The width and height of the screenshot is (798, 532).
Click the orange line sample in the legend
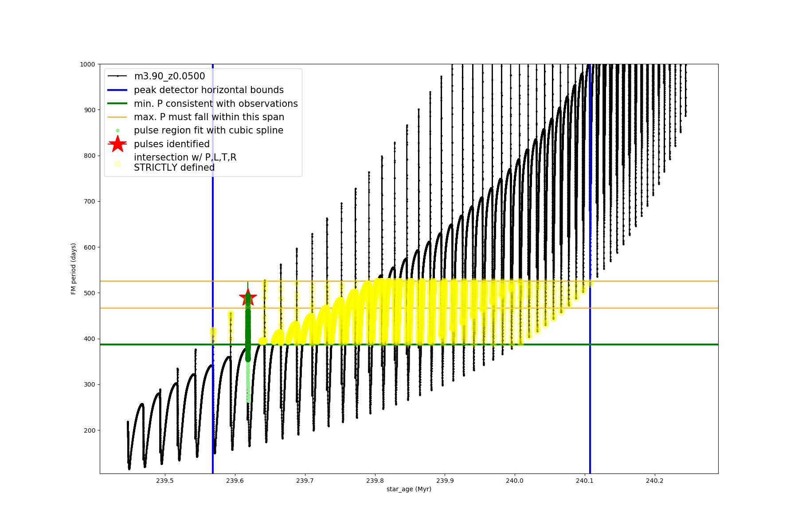[x=117, y=117]
